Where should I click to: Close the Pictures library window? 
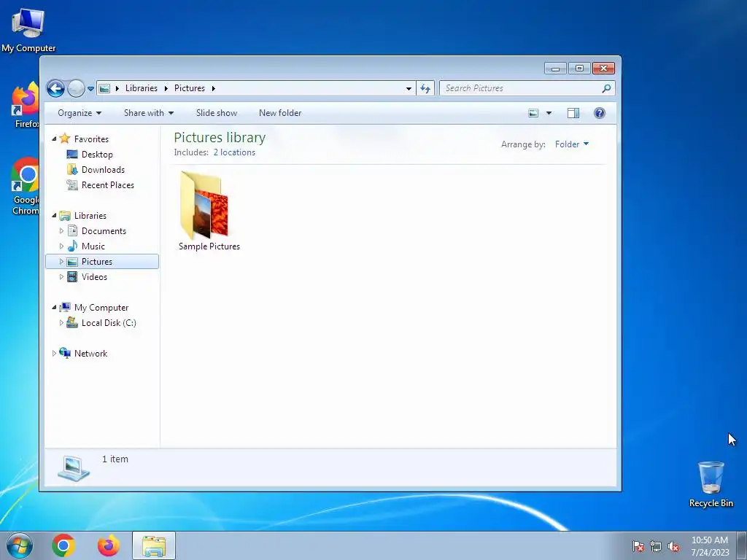coord(603,69)
